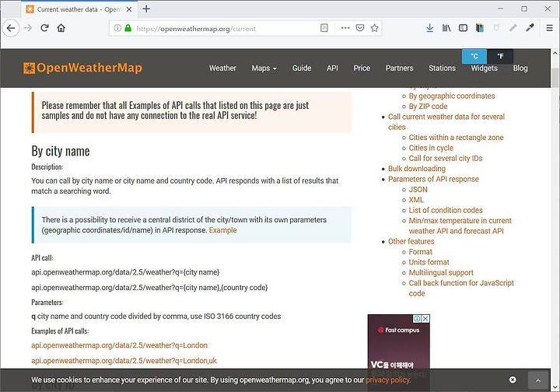
Task: Close the Fast campus advertisement
Action: click(x=425, y=318)
